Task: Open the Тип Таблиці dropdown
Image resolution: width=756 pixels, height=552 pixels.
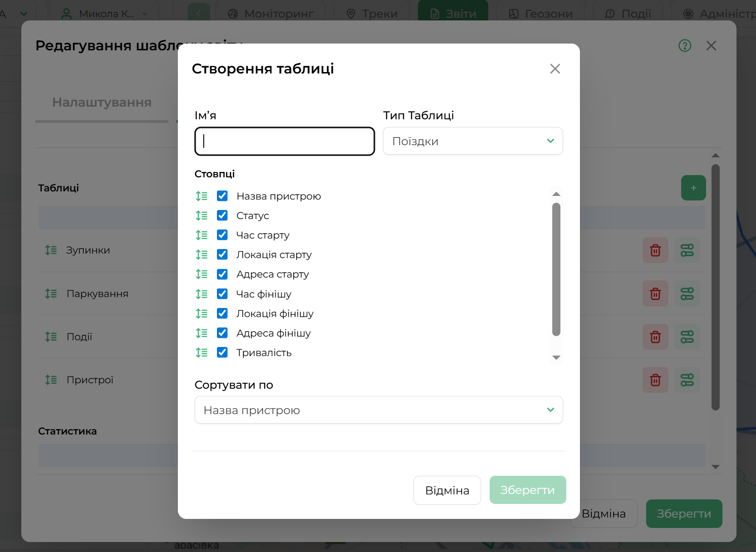Action: pos(472,141)
